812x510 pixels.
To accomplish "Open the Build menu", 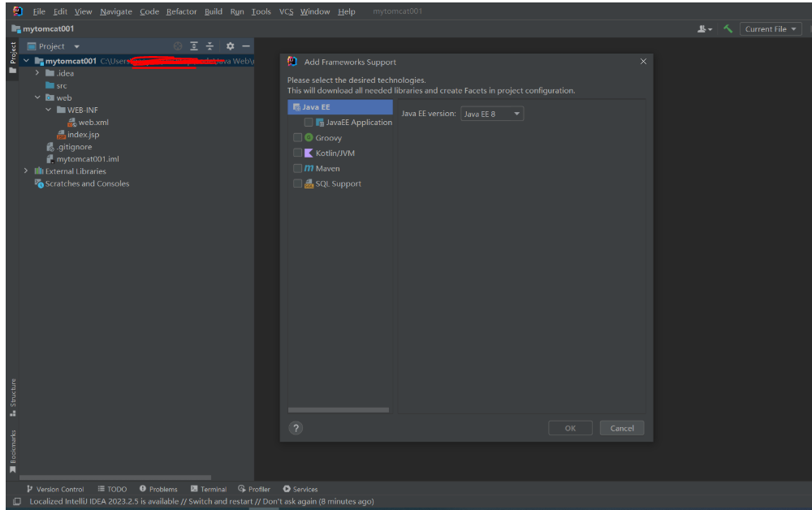I will click(x=214, y=11).
